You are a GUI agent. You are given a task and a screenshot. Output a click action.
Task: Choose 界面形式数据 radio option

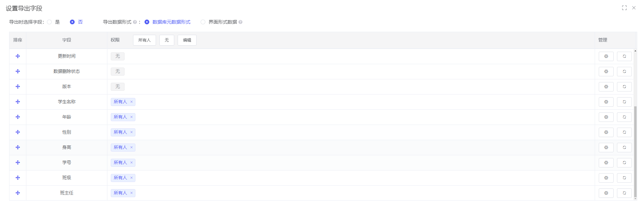(x=203, y=22)
